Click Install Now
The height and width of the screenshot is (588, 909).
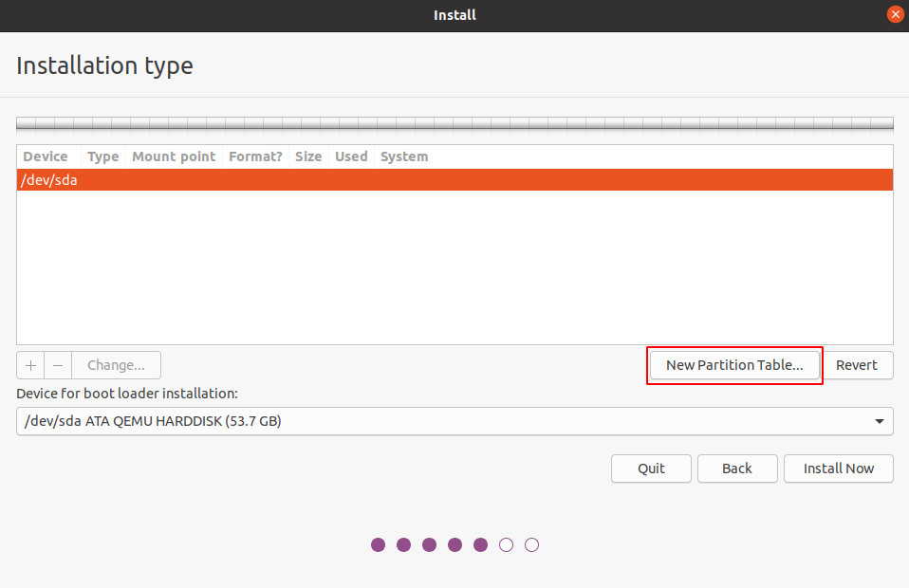(x=838, y=469)
